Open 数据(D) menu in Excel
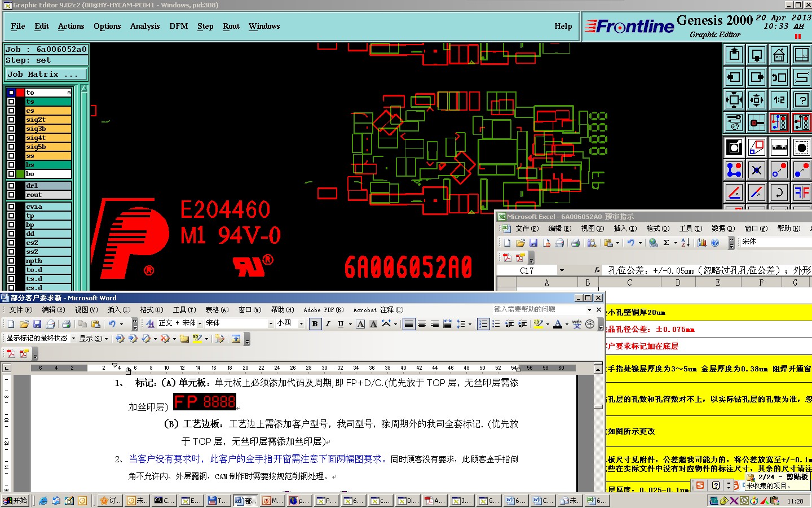812x508 pixels. point(723,228)
